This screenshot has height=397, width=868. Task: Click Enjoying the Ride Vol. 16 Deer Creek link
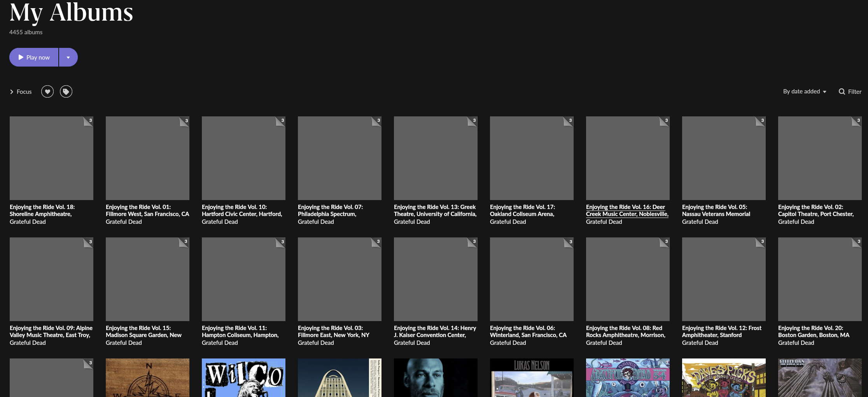coord(627,211)
